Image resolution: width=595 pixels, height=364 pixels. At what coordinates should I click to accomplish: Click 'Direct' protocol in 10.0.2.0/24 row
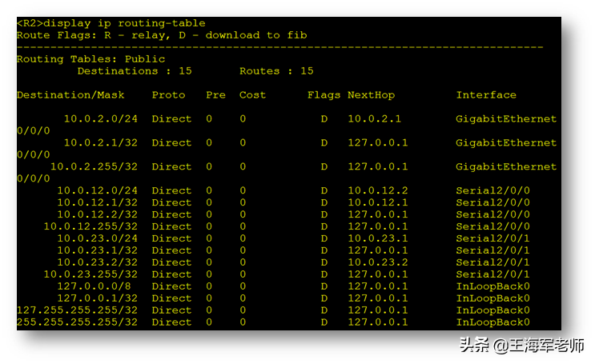(x=171, y=118)
